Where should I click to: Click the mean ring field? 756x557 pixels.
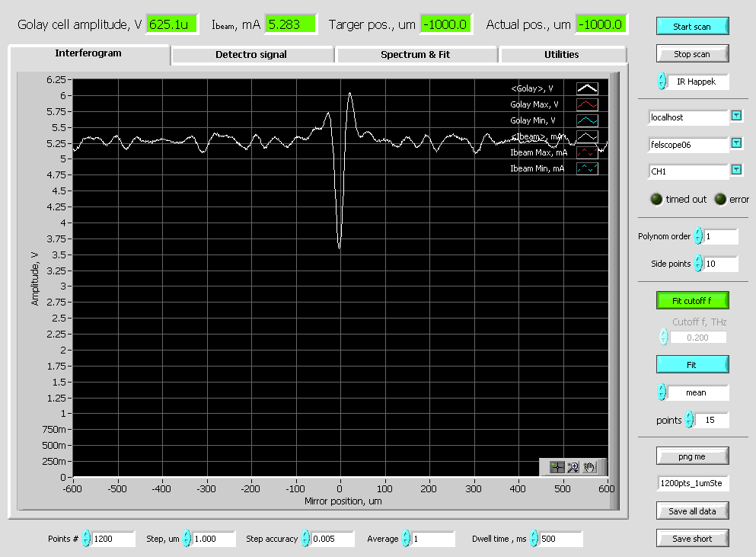697,392
